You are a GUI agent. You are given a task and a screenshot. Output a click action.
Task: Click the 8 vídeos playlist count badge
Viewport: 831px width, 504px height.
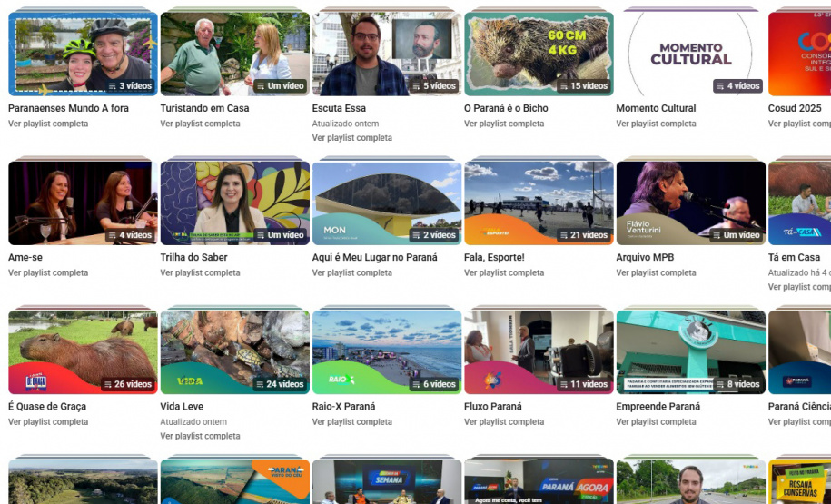click(738, 384)
